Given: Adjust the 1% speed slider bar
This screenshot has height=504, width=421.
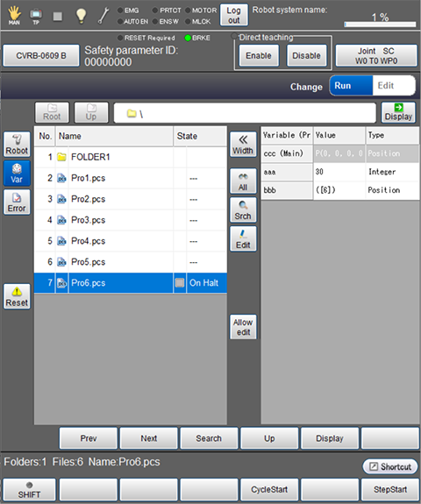Looking at the screenshot, I should tap(380, 25).
